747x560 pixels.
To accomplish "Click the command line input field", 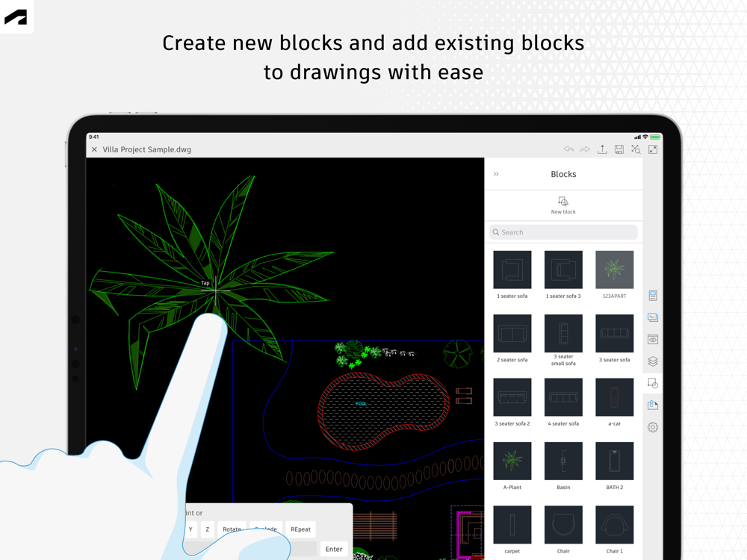I will coord(252,549).
